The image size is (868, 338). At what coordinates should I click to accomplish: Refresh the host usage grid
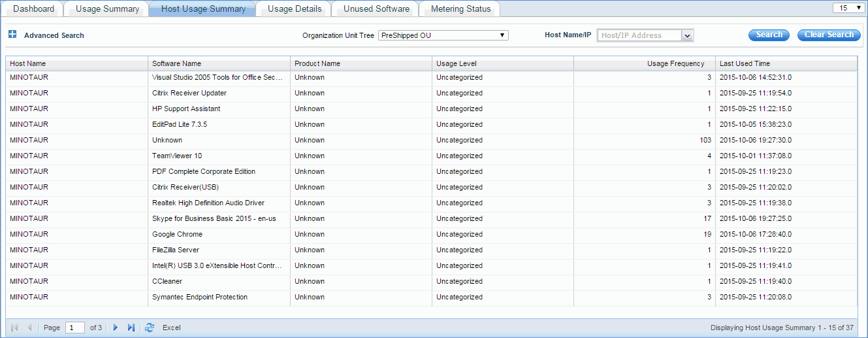click(150, 328)
